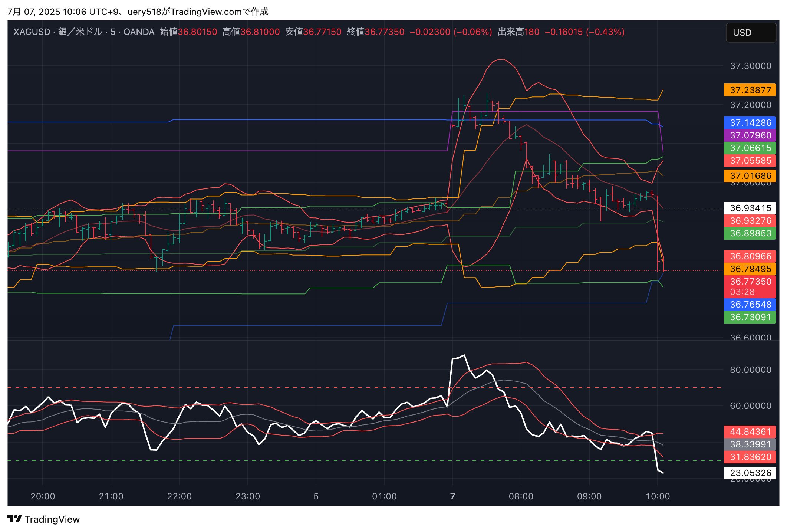The height and width of the screenshot is (532, 787).
Task: Click the white RSI value label 23.05326
Action: click(750, 473)
